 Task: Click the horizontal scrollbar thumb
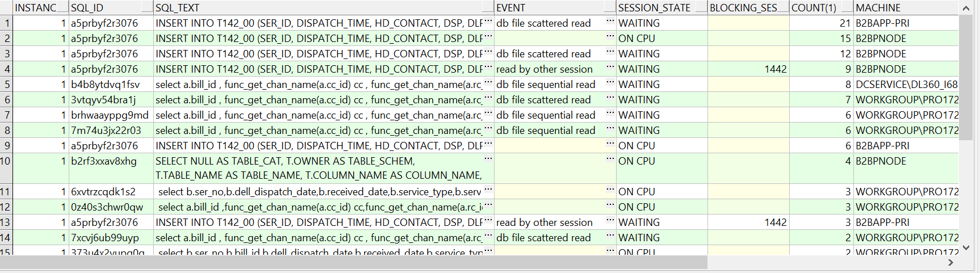tap(354, 262)
